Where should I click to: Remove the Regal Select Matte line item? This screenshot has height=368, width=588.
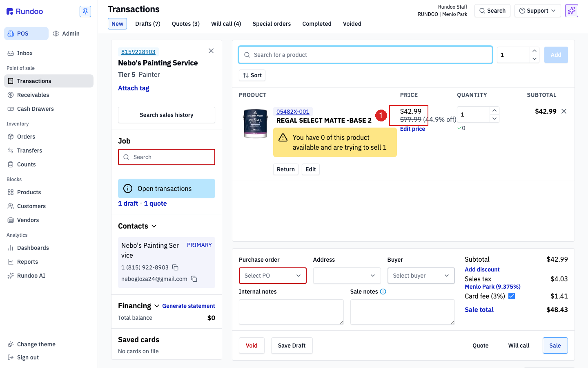pos(564,111)
